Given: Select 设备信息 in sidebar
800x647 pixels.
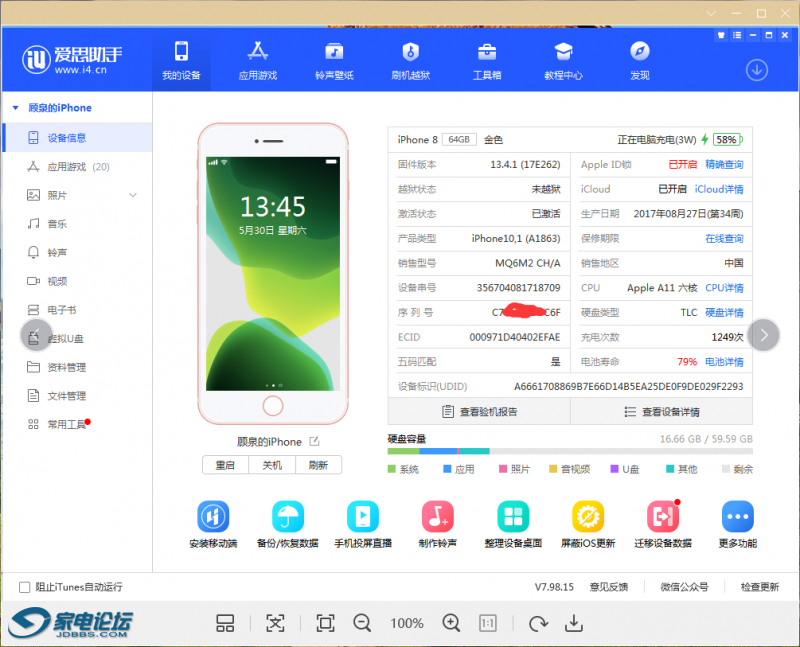Looking at the screenshot, I should [77, 138].
